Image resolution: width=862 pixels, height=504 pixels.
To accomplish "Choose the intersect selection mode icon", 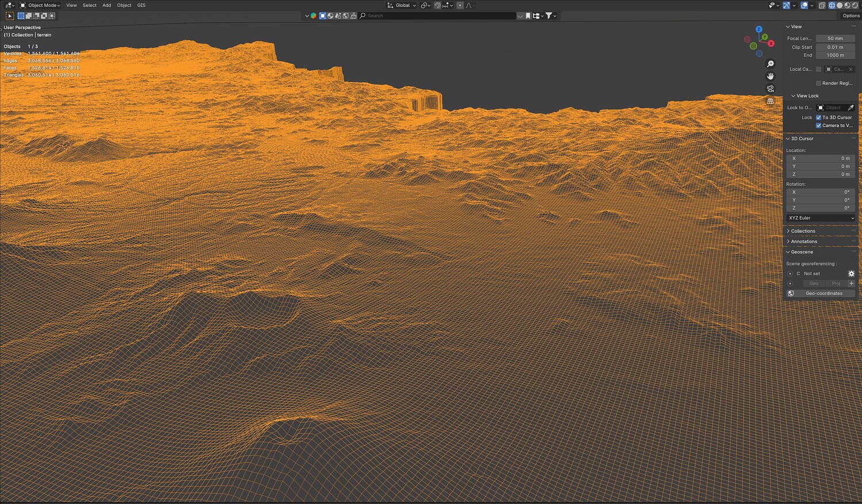I will point(51,16).
